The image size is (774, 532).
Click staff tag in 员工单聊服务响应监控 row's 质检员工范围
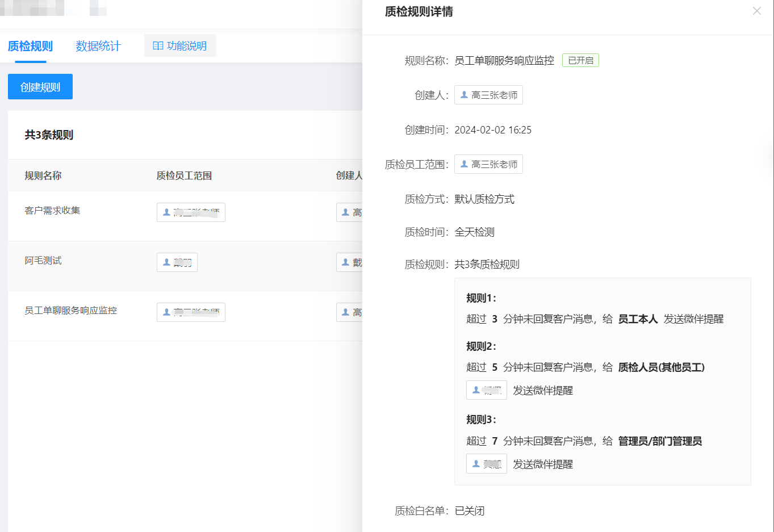click(191, 312)
